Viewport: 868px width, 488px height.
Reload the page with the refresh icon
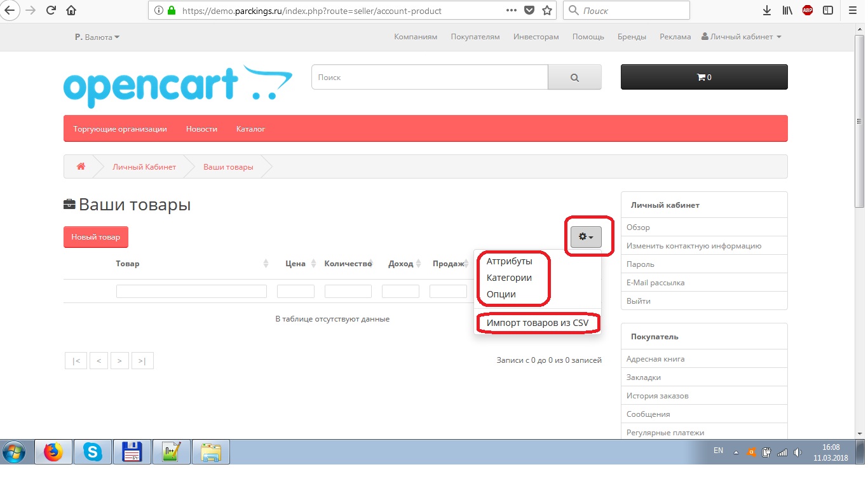(51, 10)
